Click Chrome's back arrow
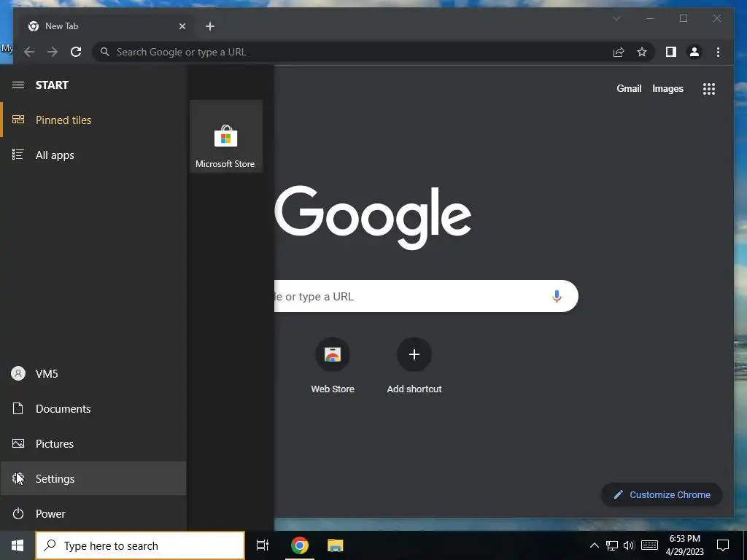747x560 pixels. [x=29, y=52]
